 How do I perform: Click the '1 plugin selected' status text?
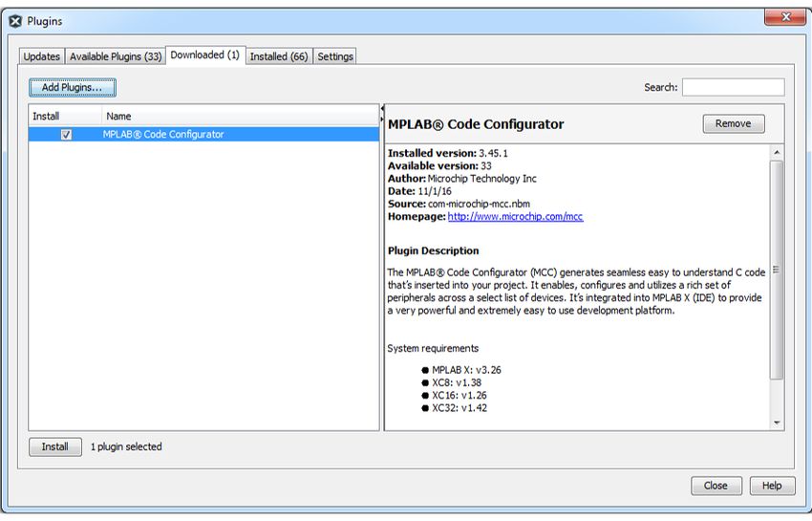[126, 446]
